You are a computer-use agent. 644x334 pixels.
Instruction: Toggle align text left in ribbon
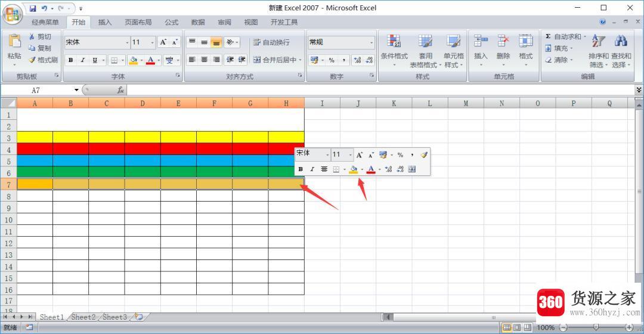coord(192,60)
